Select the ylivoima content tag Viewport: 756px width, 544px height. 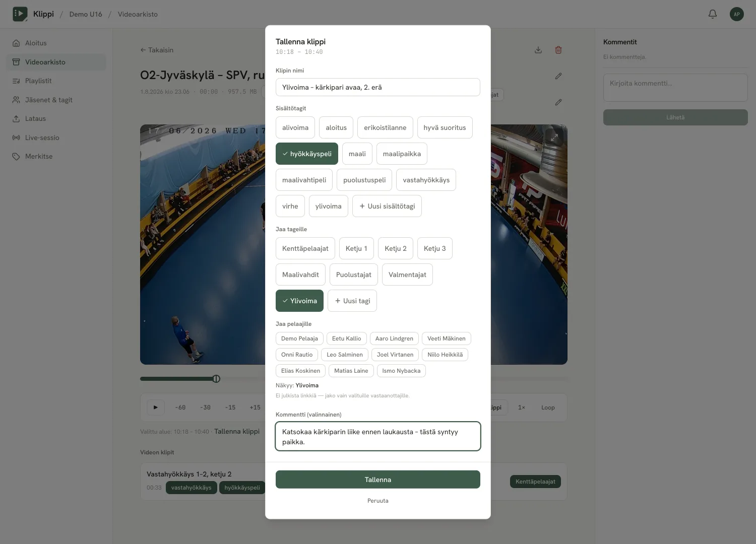click(x=329, y=206)
